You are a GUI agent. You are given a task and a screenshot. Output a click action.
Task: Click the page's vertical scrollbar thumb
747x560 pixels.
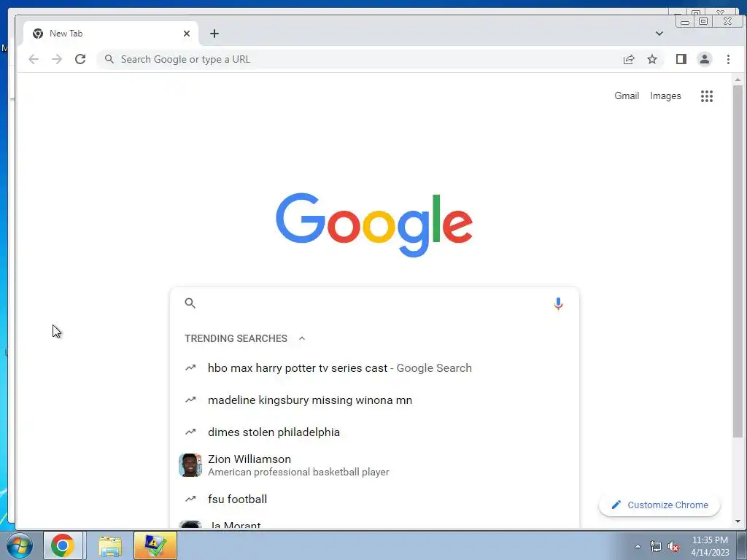pyautogui.click(x=738, y=262)
